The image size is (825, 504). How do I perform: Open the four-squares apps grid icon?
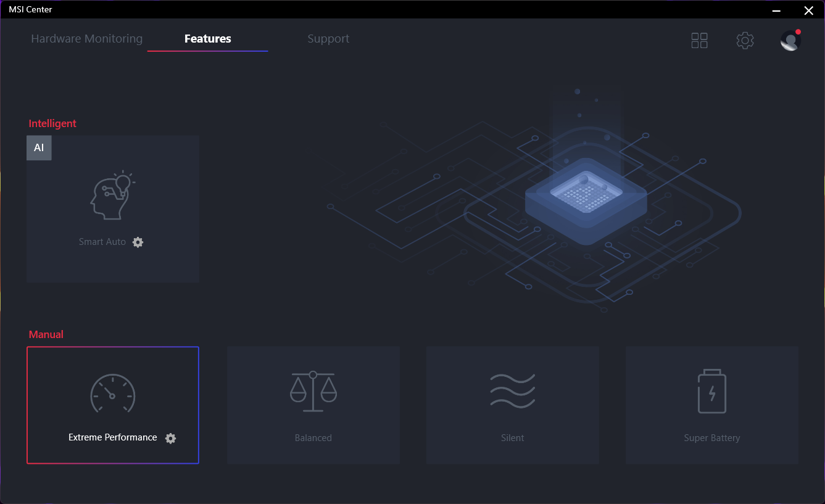(699, 41)
